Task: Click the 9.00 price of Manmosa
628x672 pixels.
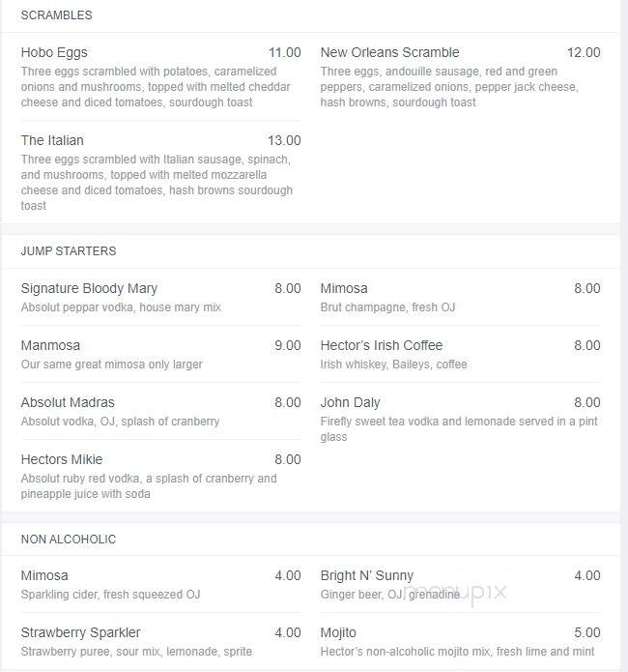Action: pyautogui.click(x=288, y=345)
